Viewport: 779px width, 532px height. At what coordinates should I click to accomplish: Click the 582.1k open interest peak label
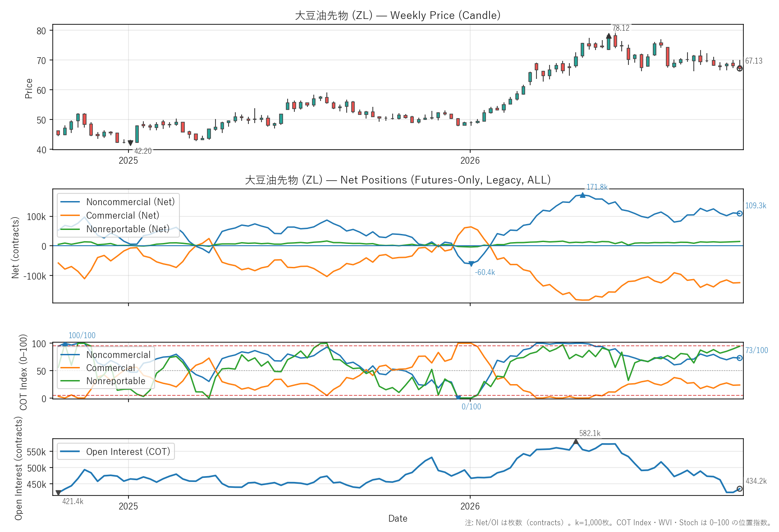pyautogui.click(x=590, y=433)
